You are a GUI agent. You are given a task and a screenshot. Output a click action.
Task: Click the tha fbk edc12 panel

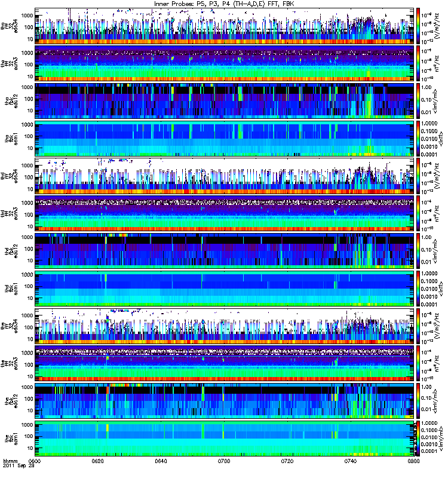[225, 101]
